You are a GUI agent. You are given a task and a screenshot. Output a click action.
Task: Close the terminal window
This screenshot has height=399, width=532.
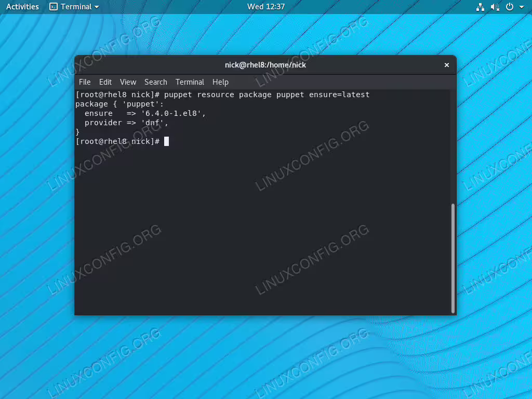446,65
